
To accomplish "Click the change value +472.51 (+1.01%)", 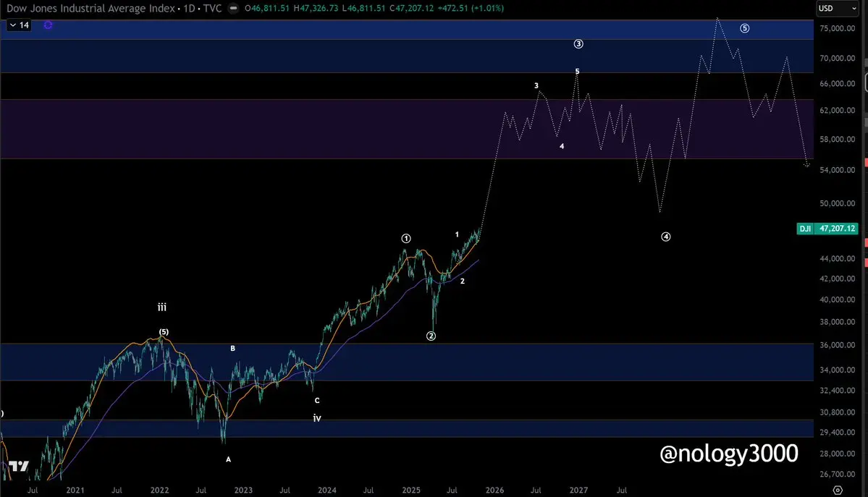I will pos(471,8).
